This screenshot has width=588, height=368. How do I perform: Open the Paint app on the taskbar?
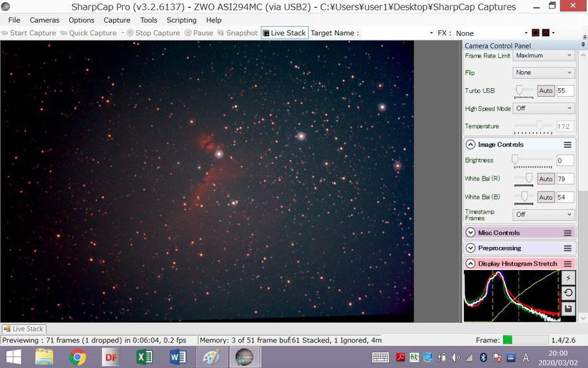pos(212,357)
